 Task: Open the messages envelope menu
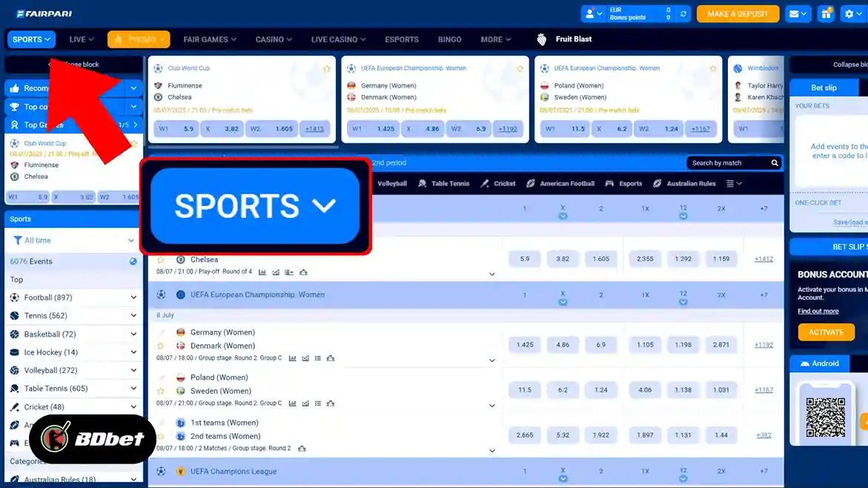(798, 14)
